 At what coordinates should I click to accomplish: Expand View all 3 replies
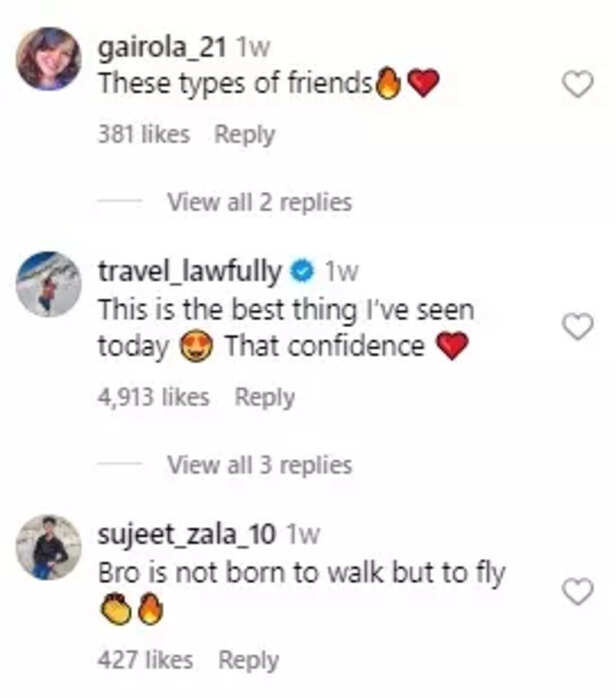pos(259,465)
